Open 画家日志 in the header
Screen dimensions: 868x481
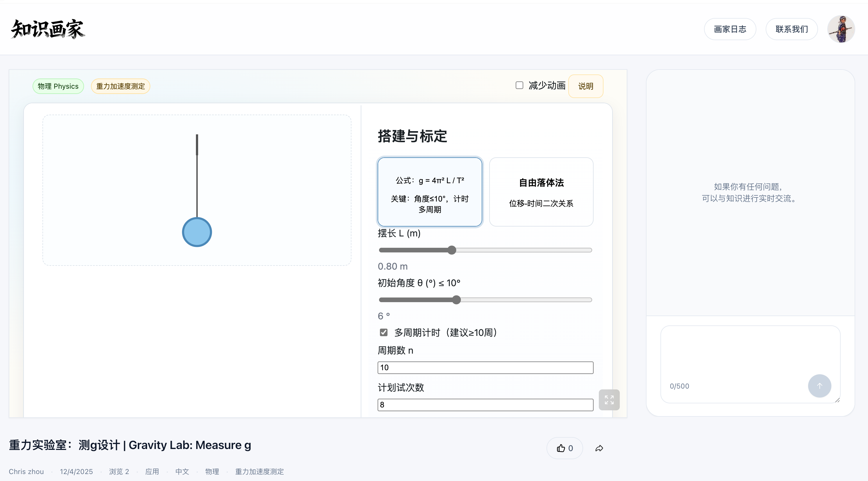730,29
